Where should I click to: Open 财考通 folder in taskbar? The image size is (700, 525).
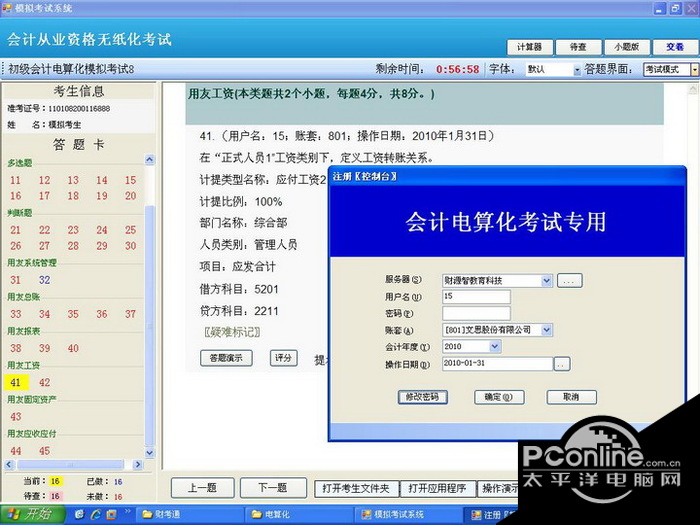pos(189,515)
